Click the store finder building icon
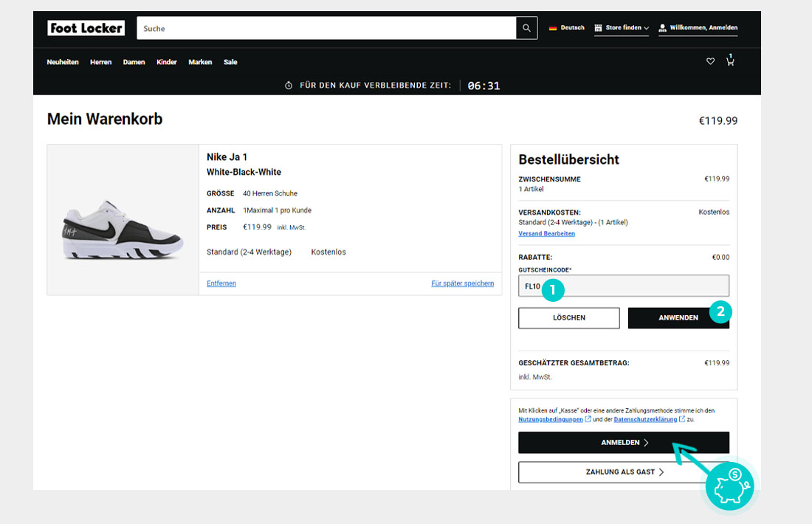 click(598, 28)
